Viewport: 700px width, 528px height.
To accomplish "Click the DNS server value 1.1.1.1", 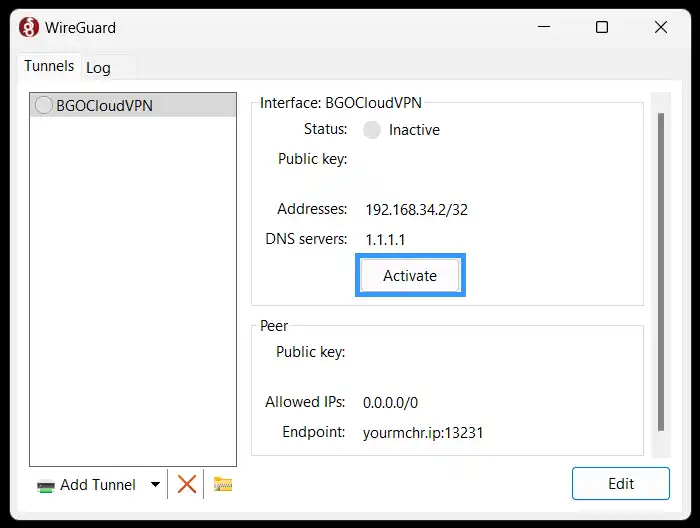I will point(385,240).
